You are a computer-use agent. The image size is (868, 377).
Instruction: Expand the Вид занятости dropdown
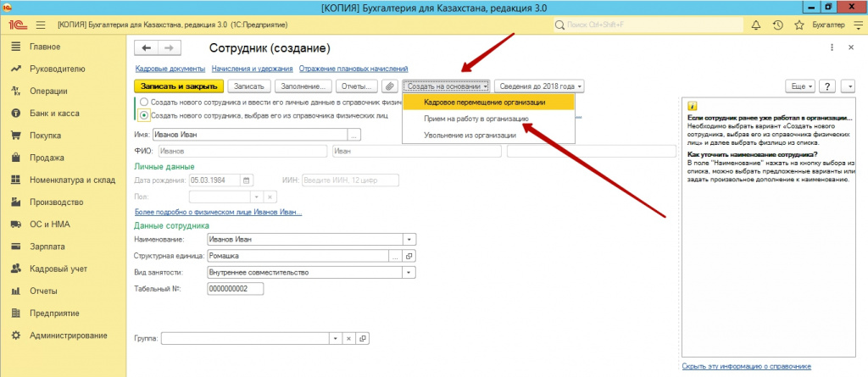409,272
